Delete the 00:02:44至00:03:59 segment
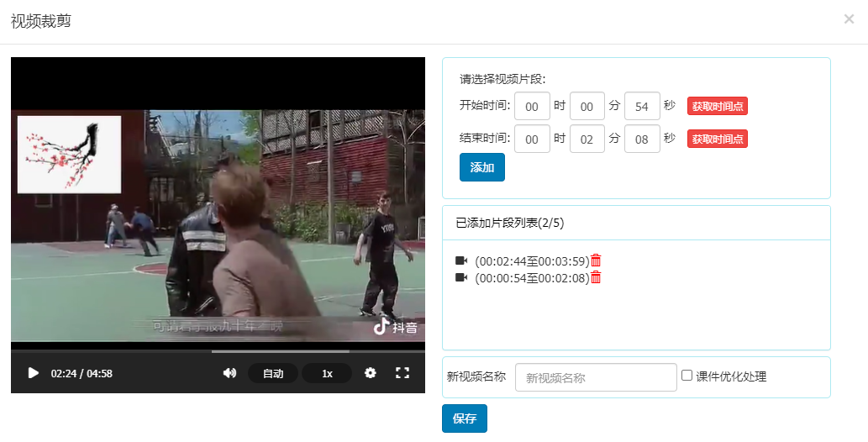Viewport: 868px width, 442px height. [x=596, y=260]
